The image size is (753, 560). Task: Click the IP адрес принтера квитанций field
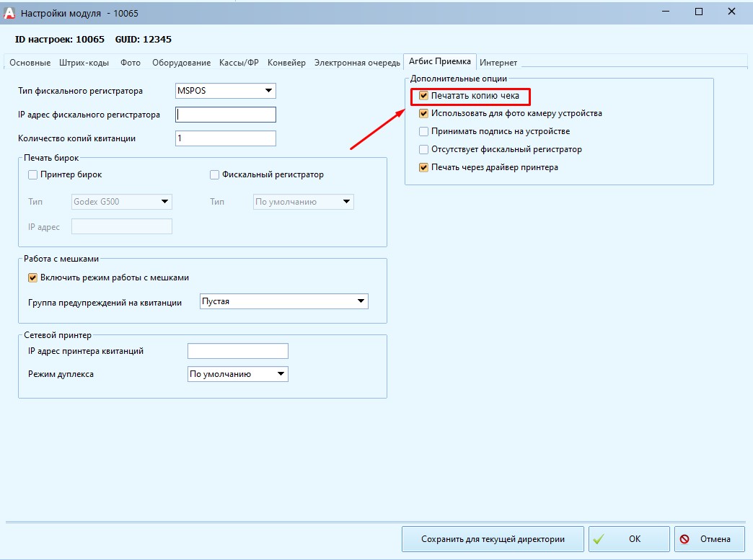[x=238, y=351]
